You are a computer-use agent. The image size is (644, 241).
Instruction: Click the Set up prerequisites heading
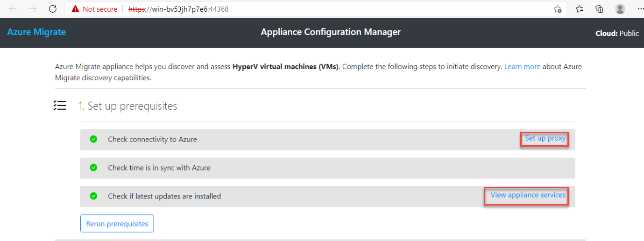pyautogui.click(x=127, y=106)
